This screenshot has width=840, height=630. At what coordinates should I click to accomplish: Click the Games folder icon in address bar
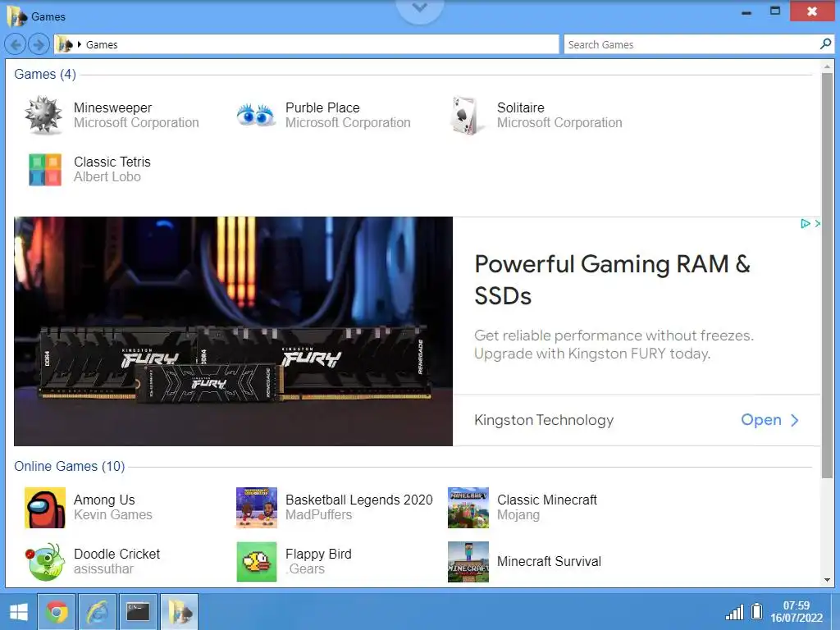click(x=66, y=44)
